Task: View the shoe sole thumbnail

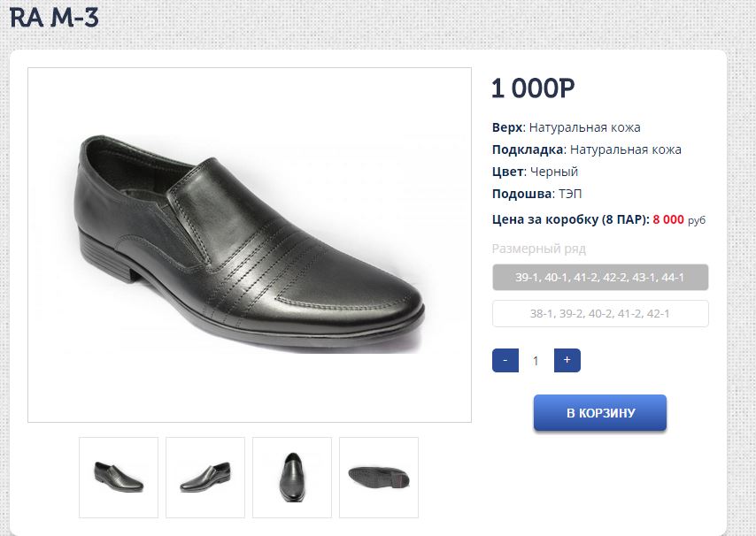Action: 379,477
